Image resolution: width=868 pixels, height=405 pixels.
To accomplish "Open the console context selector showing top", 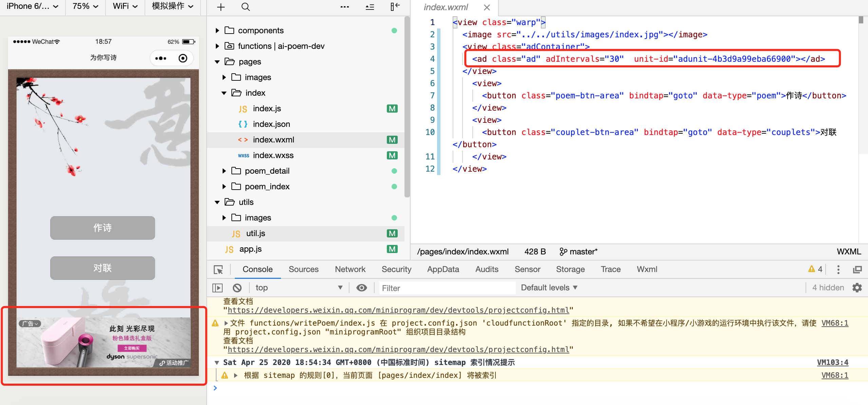I will coord(299,288).
